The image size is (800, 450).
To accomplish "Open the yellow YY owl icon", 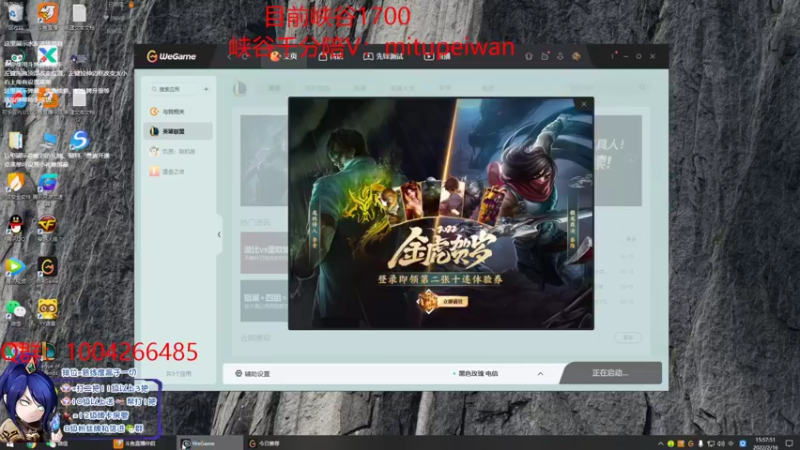I will pyautogui.click(x=47, y=310).
